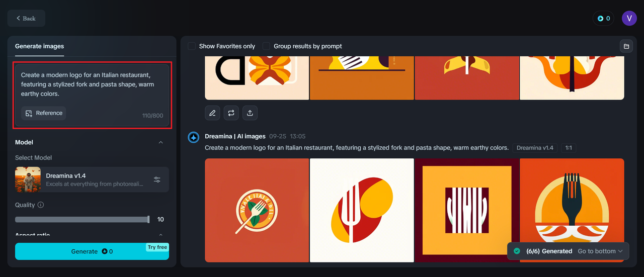The image size is (644, 277).
Task: Click the upload/export icon under results
Action: (250, 113)
